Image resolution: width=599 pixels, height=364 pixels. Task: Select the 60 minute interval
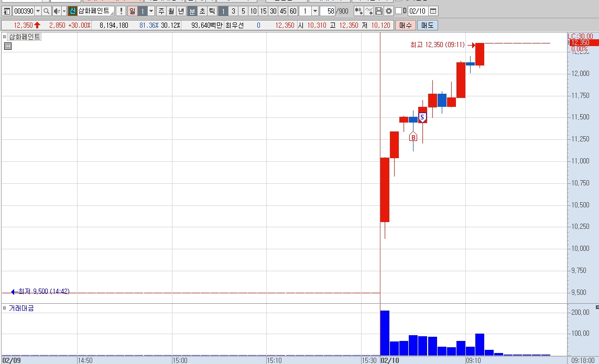[x=293, y=11]
